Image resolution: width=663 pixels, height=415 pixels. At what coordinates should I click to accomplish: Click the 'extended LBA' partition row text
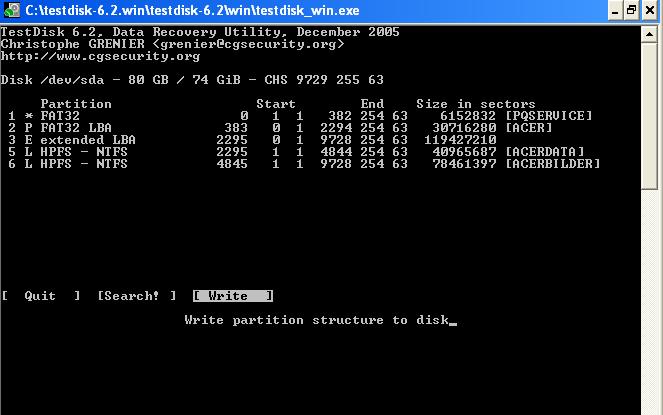(88, 140)
